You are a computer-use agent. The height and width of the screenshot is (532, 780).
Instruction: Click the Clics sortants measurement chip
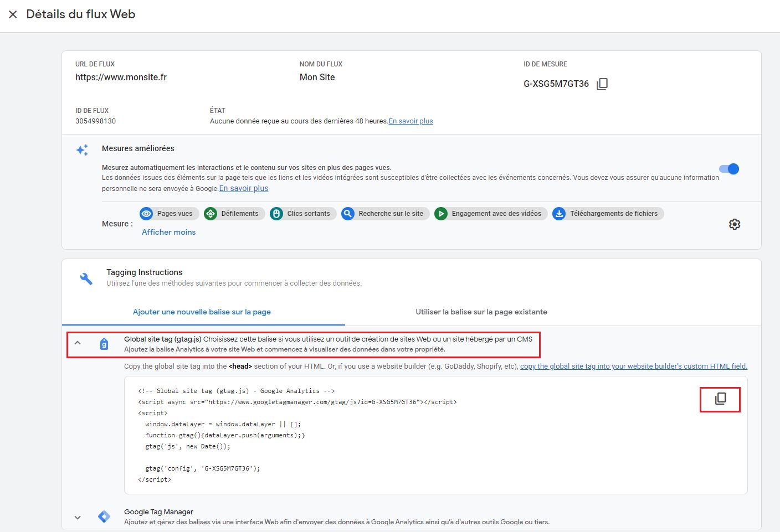tap(302, 214)
